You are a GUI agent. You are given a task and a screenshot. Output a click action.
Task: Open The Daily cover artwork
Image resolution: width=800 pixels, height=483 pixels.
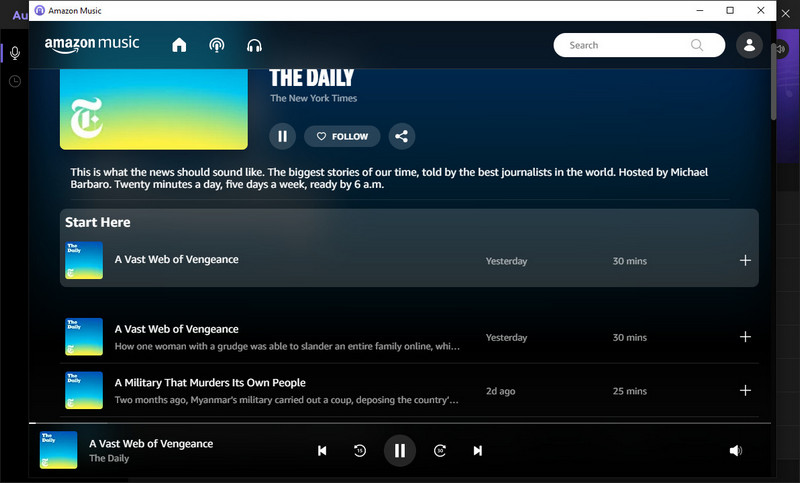click(x=154, y=109)
